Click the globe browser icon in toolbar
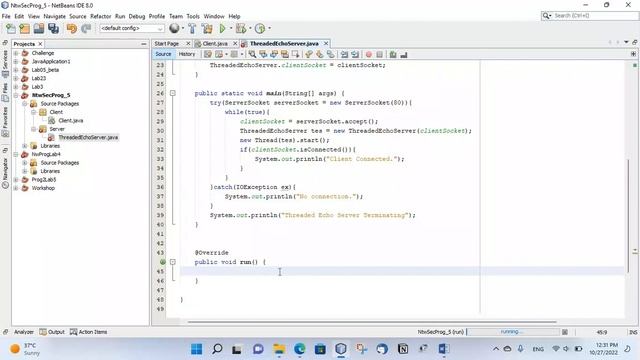This screenshot has width=640, height=360. pyautogui.click(x=174, y=28)
